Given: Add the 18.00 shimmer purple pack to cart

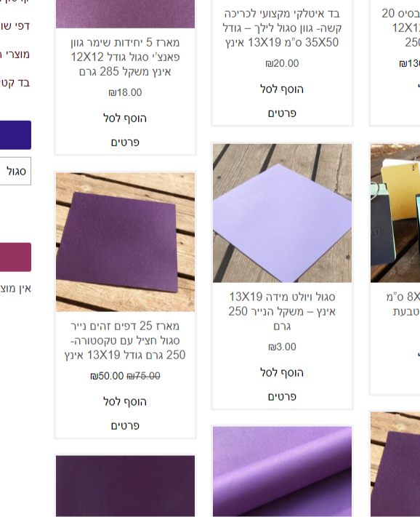Looking at the screenshot, I should coord(125,119).
